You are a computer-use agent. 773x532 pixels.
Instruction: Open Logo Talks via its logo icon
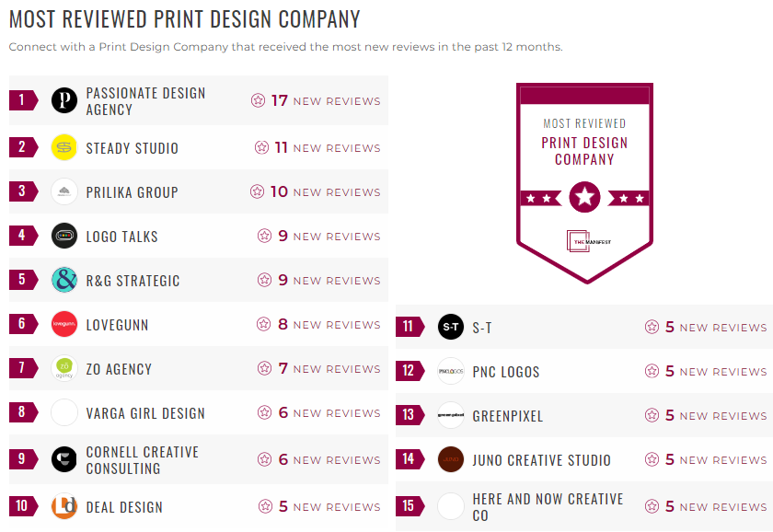pos(63,236)
